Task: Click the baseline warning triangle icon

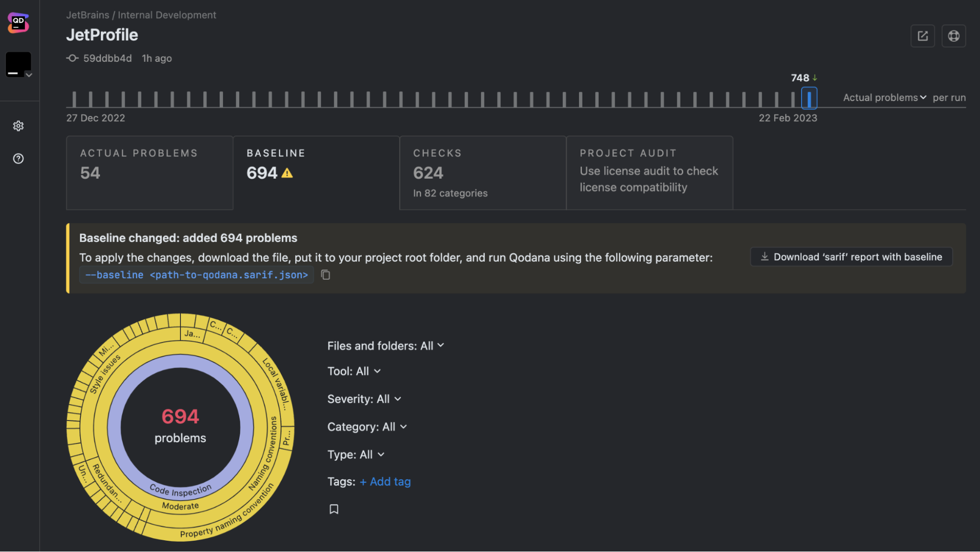Action: (x=287, y=173)
